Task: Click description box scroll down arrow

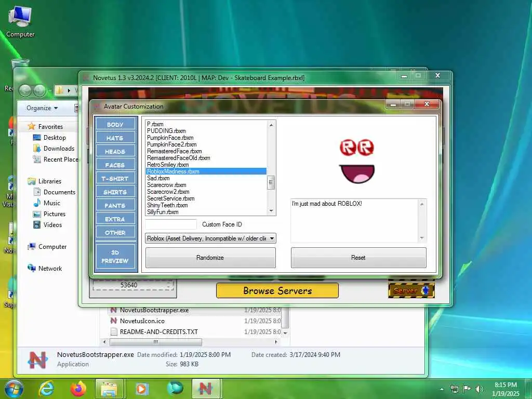Action: (x=422, y=238)
